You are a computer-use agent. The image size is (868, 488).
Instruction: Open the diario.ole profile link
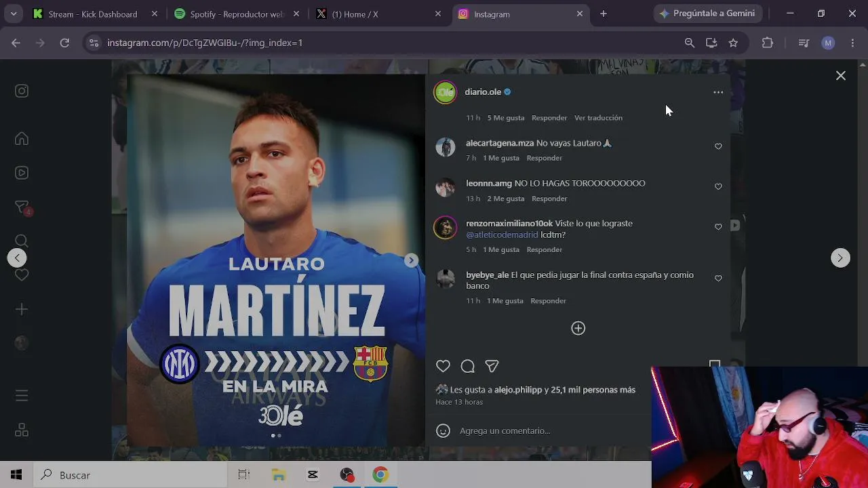[x=483, y=91]
